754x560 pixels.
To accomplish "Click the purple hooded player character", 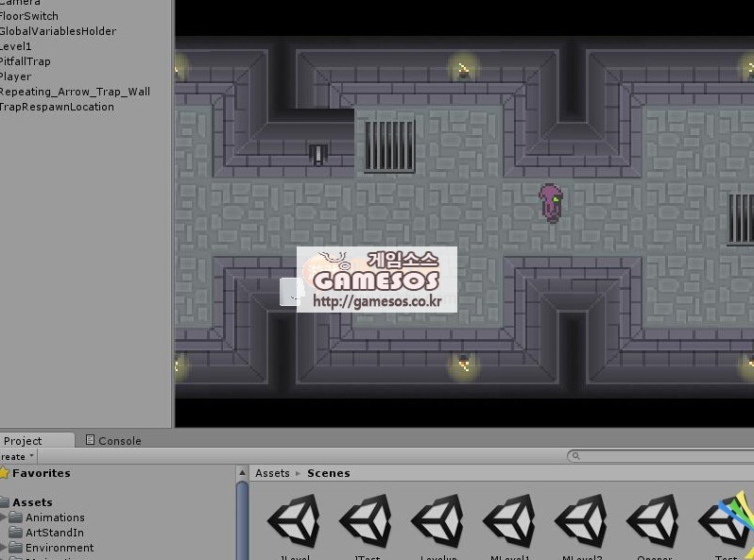I will (551, 203).
